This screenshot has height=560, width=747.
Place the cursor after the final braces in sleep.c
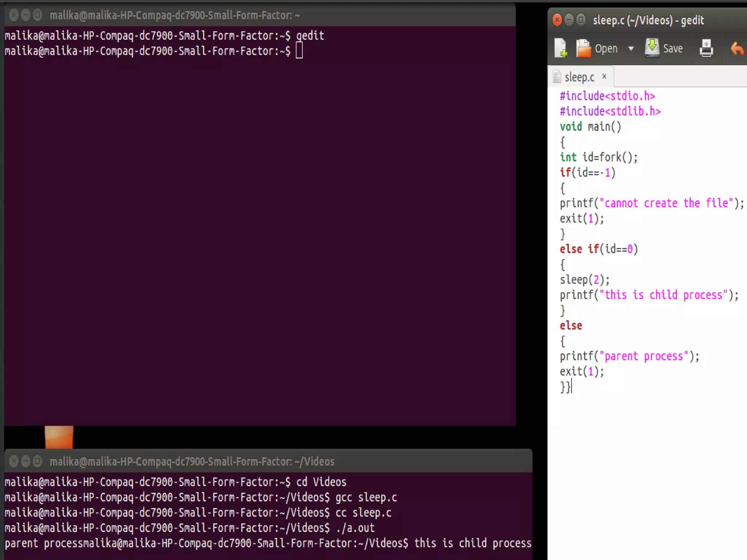tap(572, 387)
